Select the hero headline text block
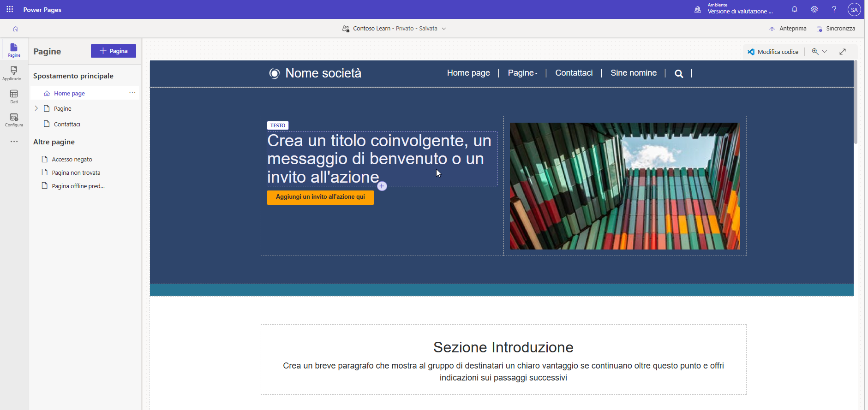Image resolution: width=868 pixels, height=410 pixels. pyautogui.click(x=382, y=159)
